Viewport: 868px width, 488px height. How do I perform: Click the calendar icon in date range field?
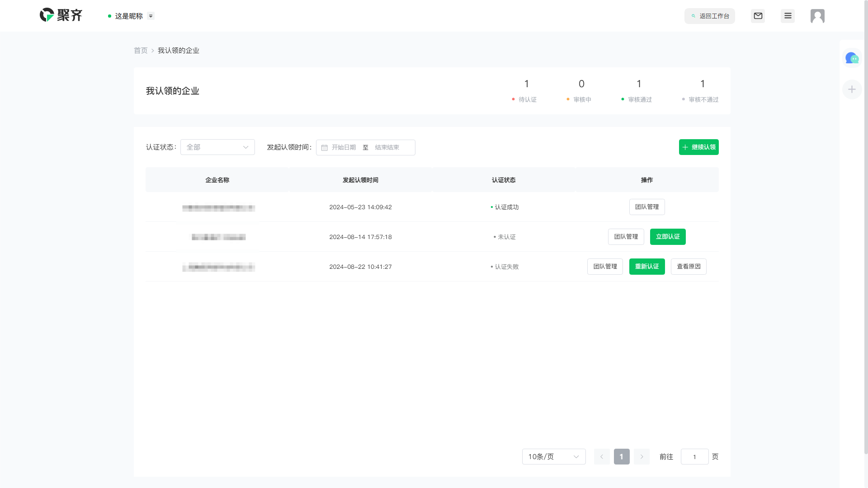click(x=325, y=148)
